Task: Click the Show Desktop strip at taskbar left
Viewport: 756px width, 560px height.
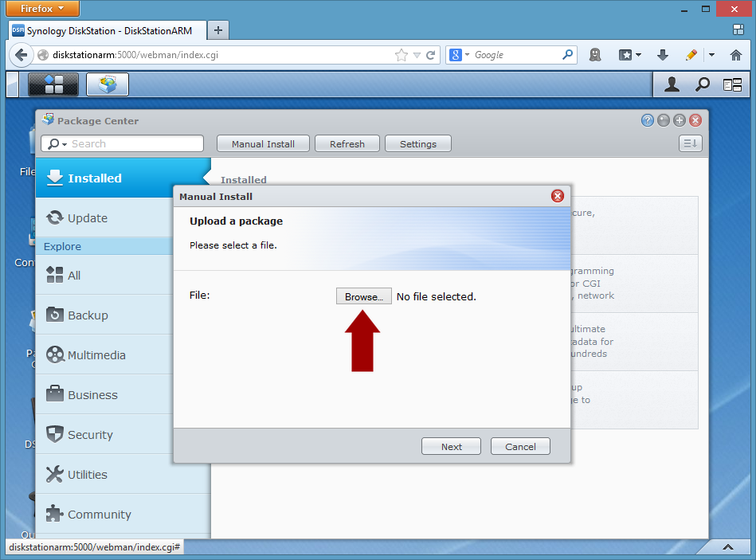Action: point(13,84)
